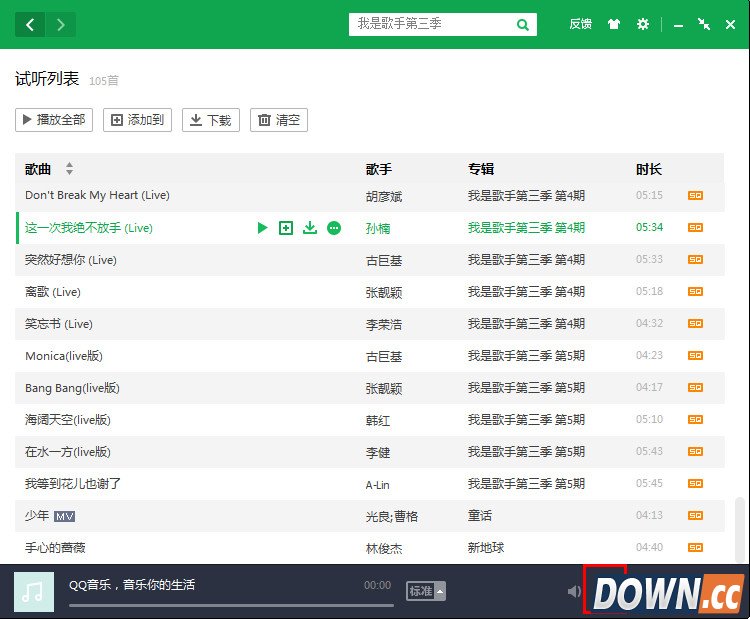Viewport: 750px width, 619px height.
Task: Select song 笑忘书 (Live)
Action: click(59, 324)
